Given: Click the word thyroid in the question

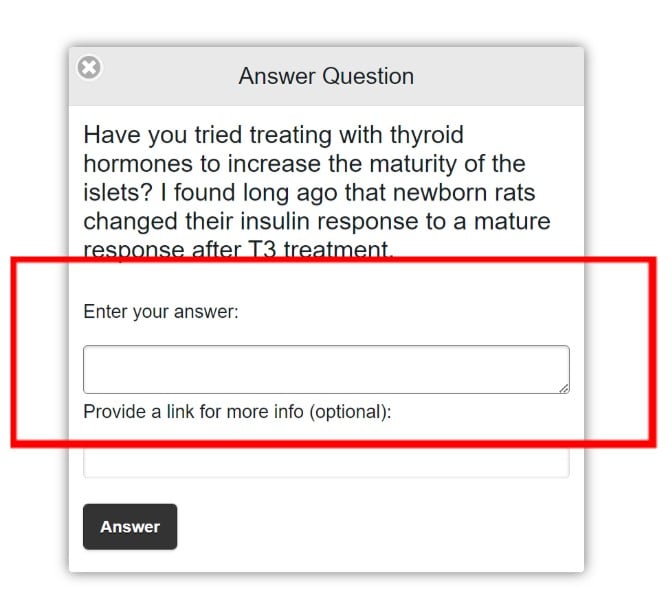Looking at the screenshot, I should [x=427, y=135].
